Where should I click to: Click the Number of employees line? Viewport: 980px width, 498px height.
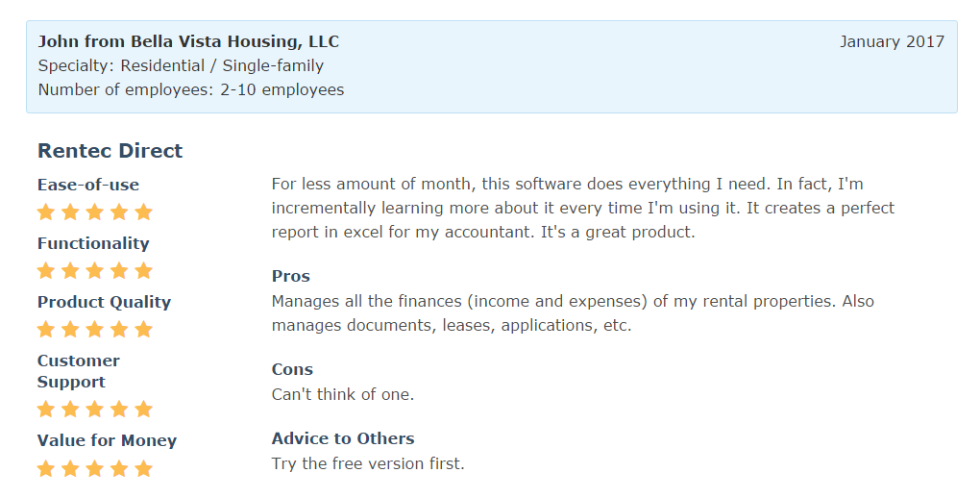pos(190,89)
